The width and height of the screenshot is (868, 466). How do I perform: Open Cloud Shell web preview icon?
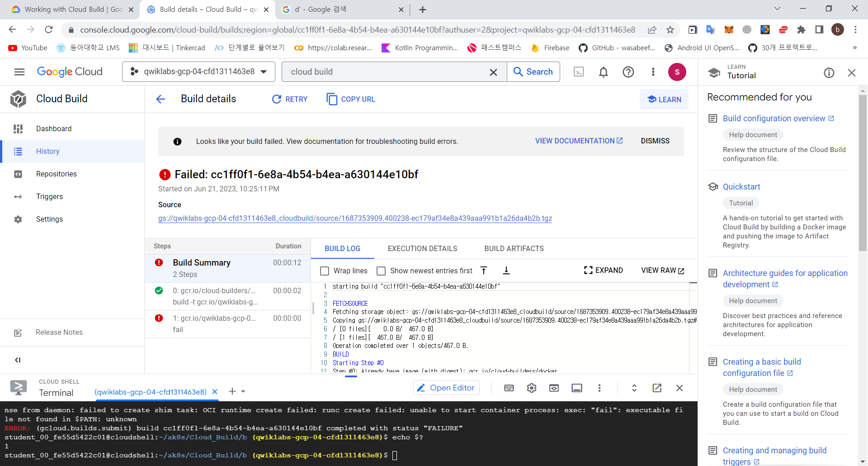tap(554, 388)
